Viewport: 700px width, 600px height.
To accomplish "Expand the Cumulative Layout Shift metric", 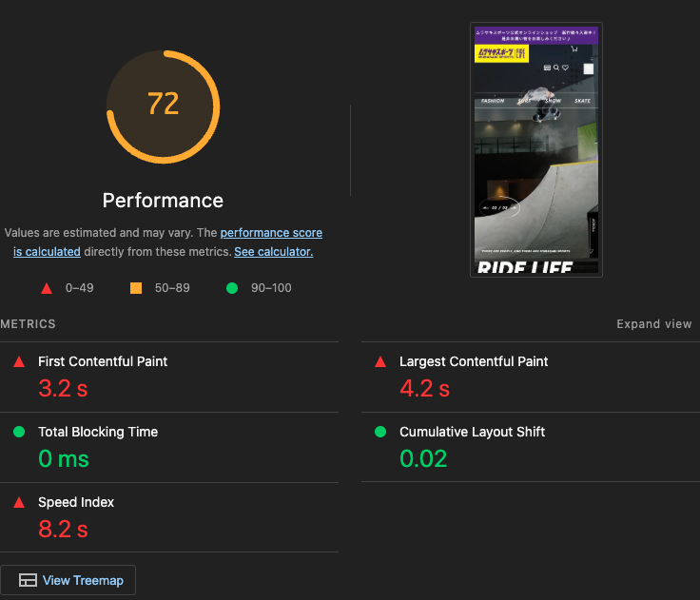I will coord(531,447).
